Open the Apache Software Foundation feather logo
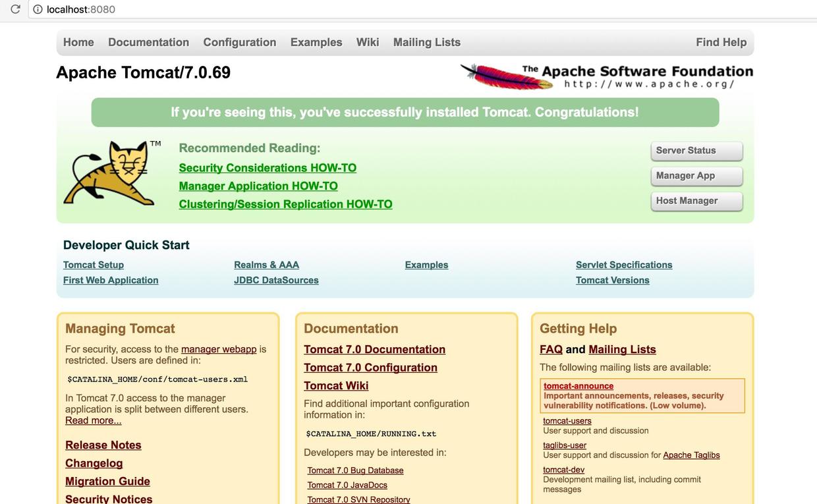Viewport: 817px width, 504px height. [606, 76]
